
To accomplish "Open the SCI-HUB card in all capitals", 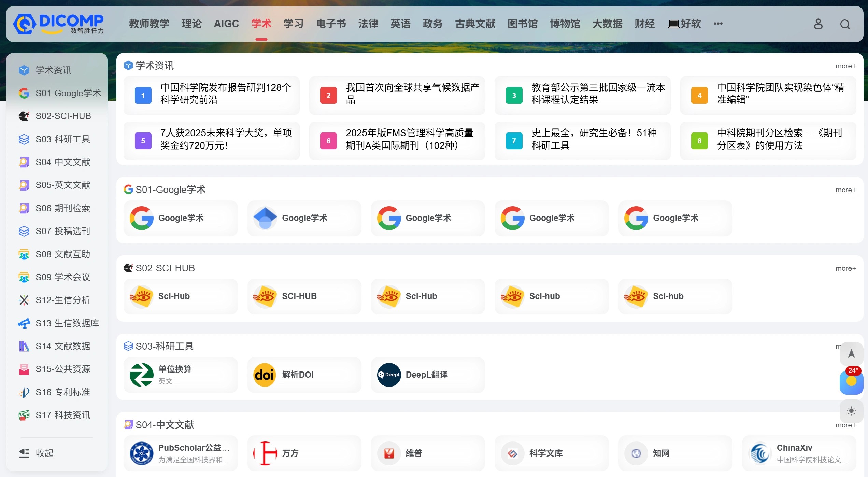I will [x=304, y=296].
